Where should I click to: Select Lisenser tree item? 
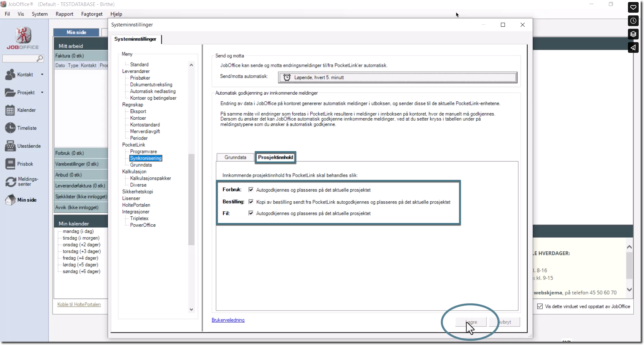coord(131,198)
